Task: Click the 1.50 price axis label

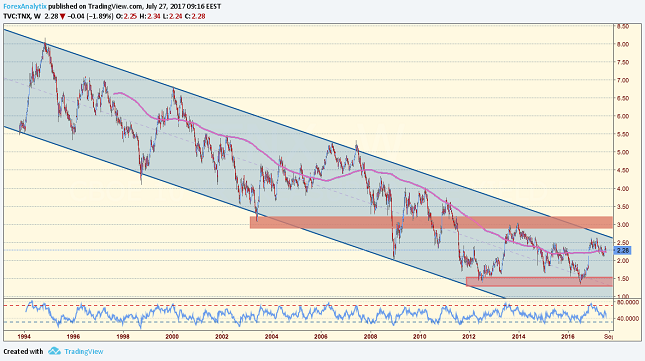Action: [623, 279]
